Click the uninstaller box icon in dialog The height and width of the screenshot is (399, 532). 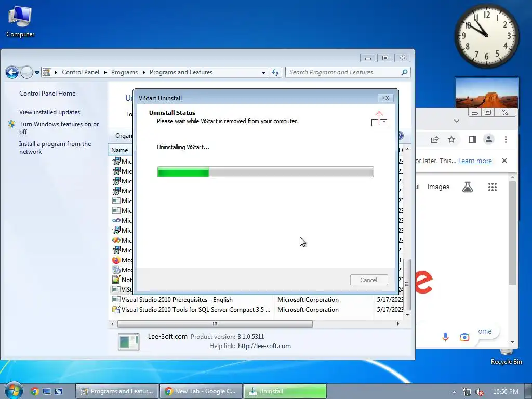(379, 119)
